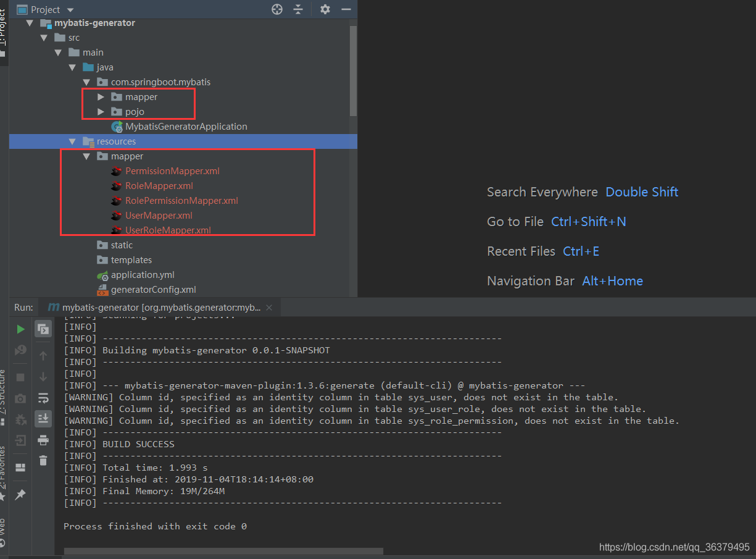Click the print icon in Run toolbar
This screenshot has height=559, width=756.
[43, 440]
